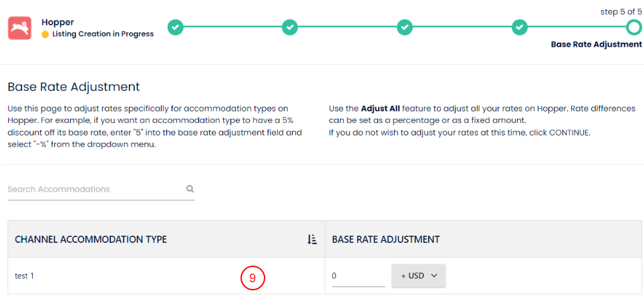Go to the first completed step checkmark
The height and width of the screenshot is (295, 644).
[x=175, y=27]
